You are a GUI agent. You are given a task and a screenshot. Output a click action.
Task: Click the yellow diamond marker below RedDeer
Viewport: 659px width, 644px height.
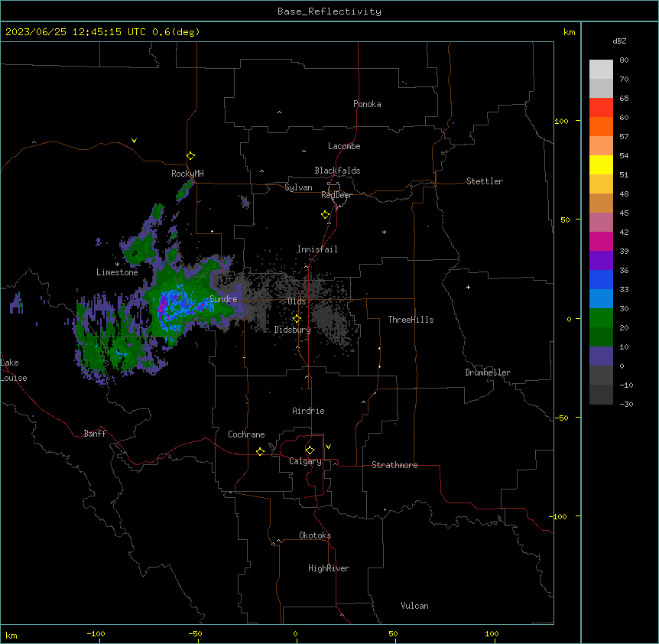[325, 215]
